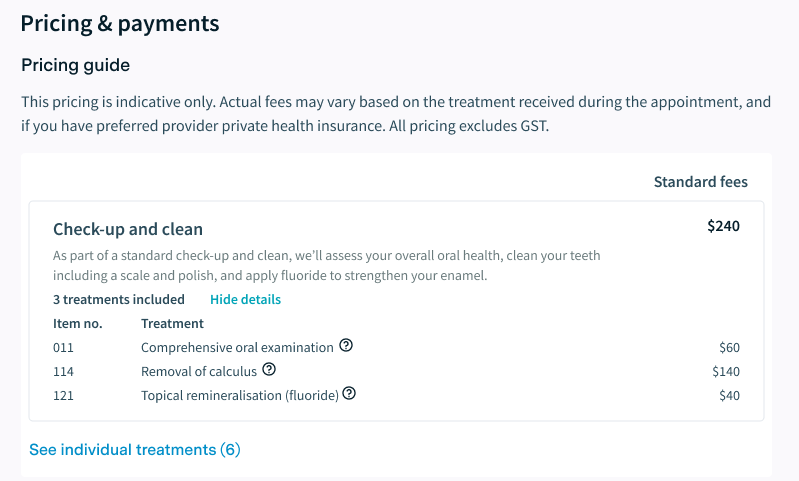Select the Removal of calculus treatment name
This screenshot has height=481, width=799.
(x=198, y=371)
